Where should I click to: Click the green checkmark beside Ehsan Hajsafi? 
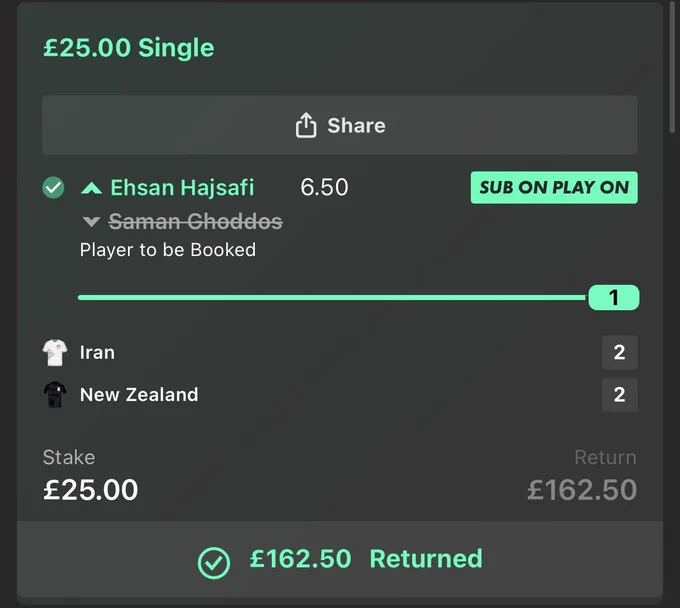click(53, 188)
